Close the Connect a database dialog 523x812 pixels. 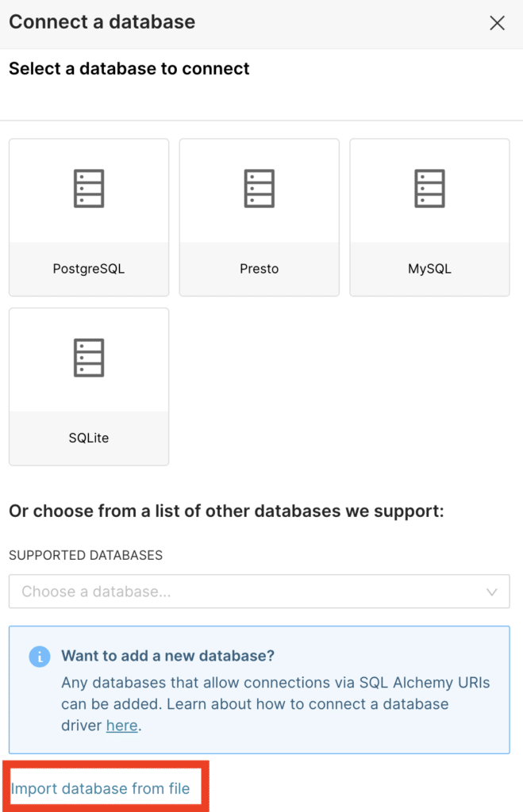click(x=497, y=22)
